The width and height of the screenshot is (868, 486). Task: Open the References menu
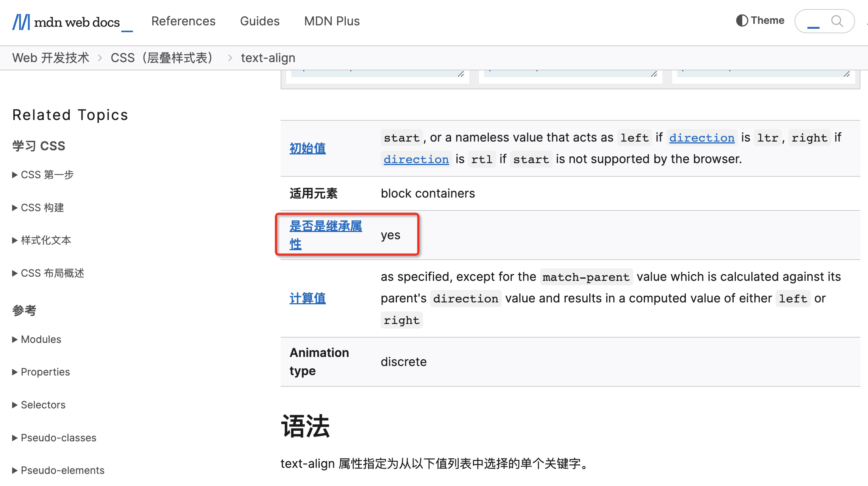click(183, 21)
